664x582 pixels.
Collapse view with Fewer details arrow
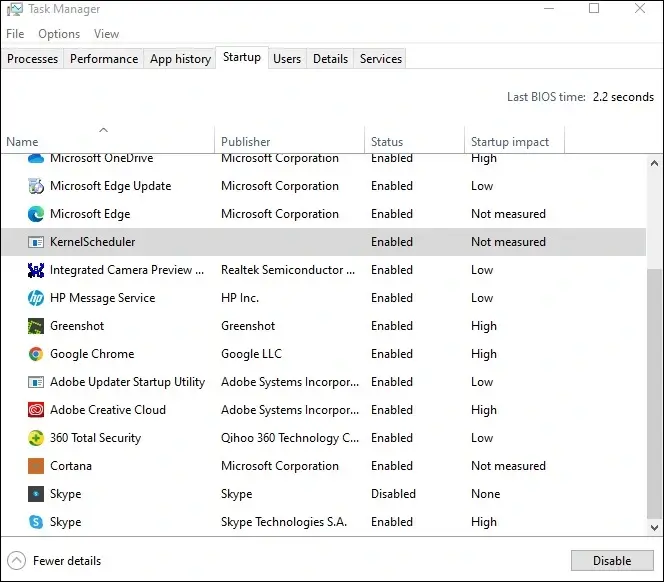point(16,561)
